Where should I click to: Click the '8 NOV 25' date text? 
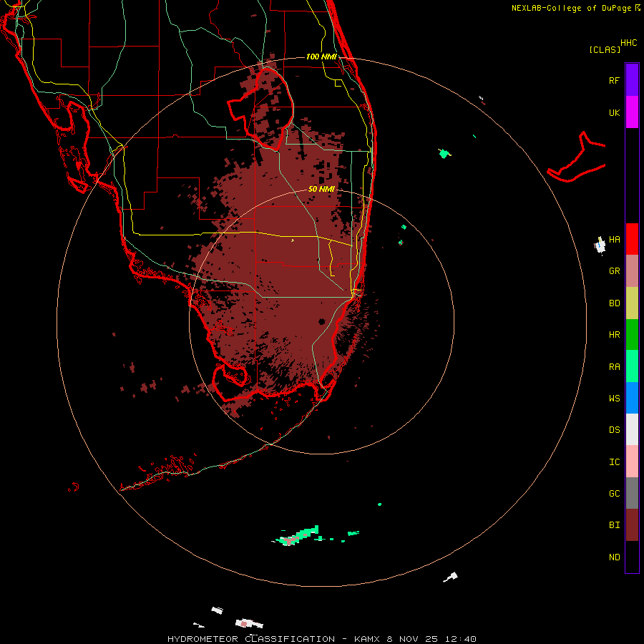[x=412, y=639]
